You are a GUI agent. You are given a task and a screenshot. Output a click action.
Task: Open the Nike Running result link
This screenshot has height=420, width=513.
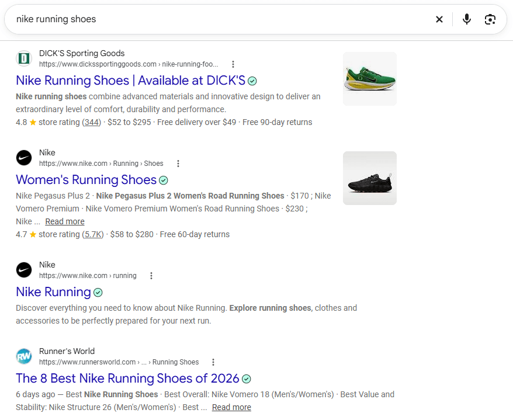point(53,292)
